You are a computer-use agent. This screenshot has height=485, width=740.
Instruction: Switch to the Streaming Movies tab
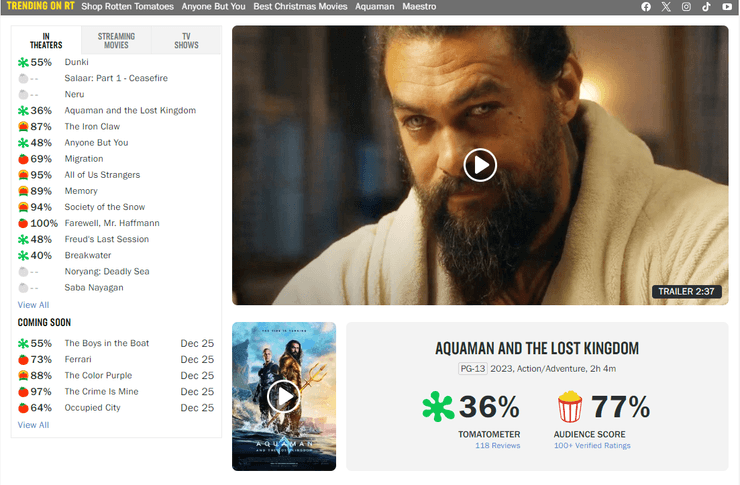(x=116, y=41)
